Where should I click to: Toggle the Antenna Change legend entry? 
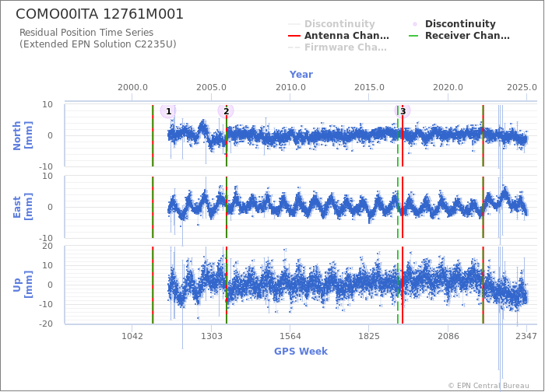tap(339, 36)
